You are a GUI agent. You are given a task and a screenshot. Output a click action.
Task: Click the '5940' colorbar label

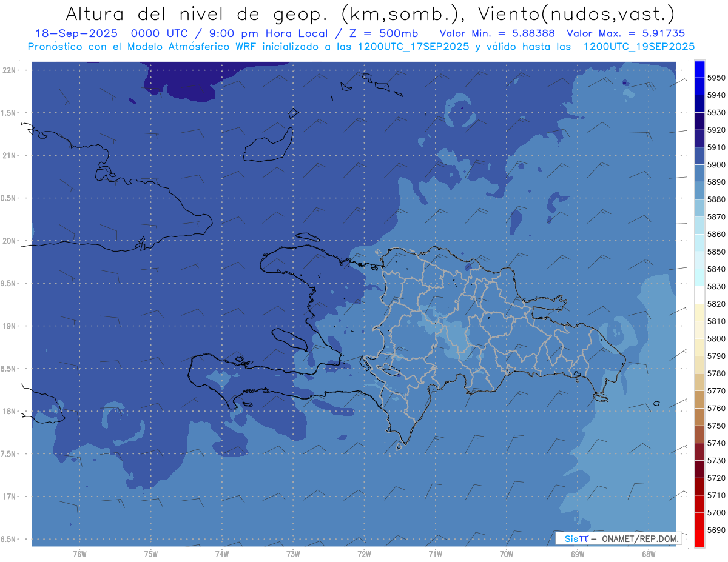click(716, 95)
